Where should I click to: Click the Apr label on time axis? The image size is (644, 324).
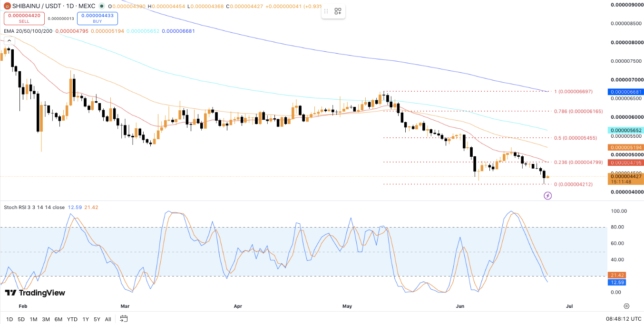[x=238, y=306]
